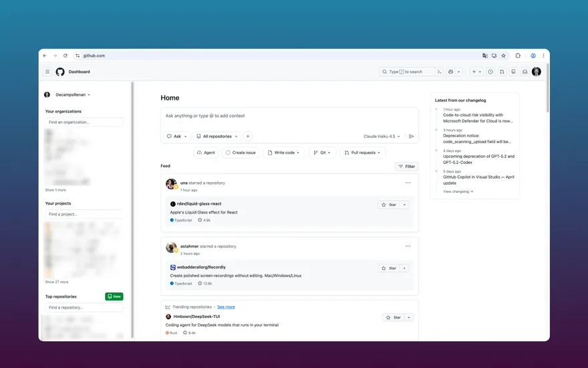
Task: Open the Create new plus menu
Action: click(476, 72)
